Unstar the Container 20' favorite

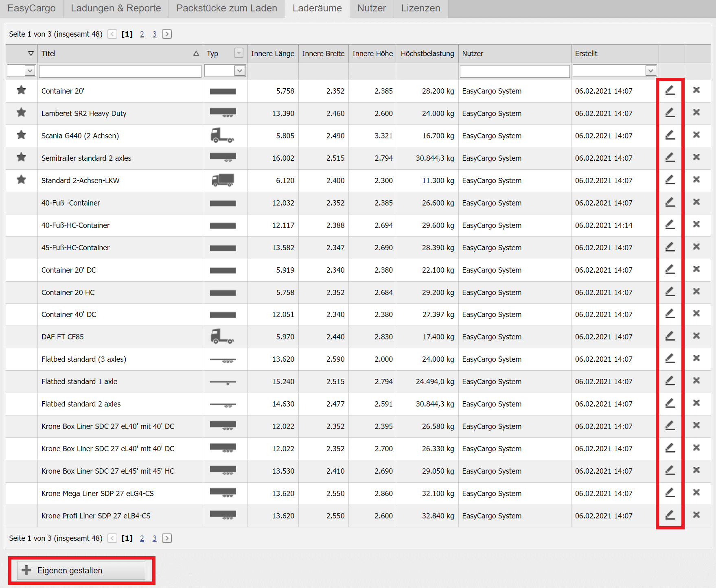[x=21, y=90]
